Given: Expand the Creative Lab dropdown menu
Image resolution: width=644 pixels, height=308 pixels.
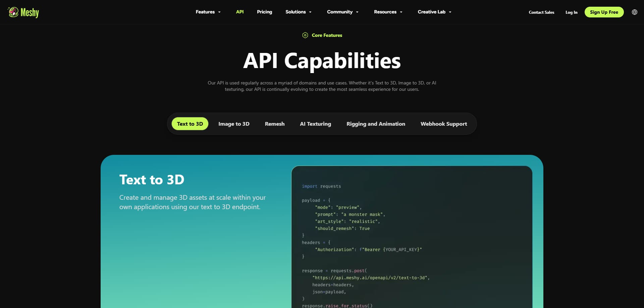Looking at the screenshot, I should [x=435, y=12].
